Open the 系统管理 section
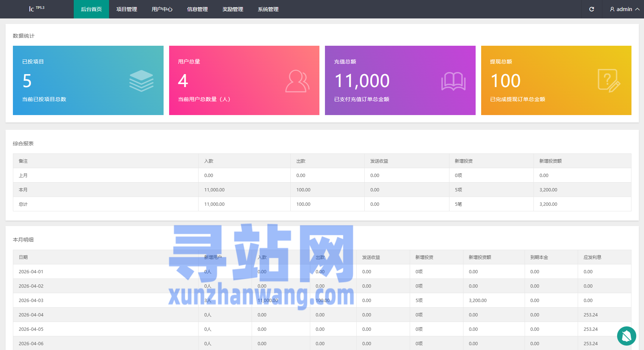Image resolution: width=644 pixels, height=350 pixels. click(x=268, y=9)
